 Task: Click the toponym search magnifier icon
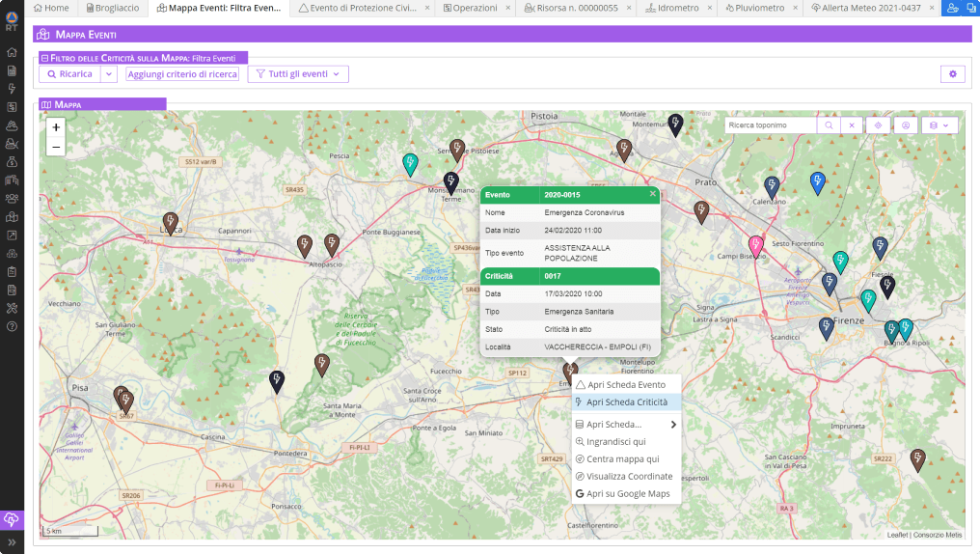(829, 125)
